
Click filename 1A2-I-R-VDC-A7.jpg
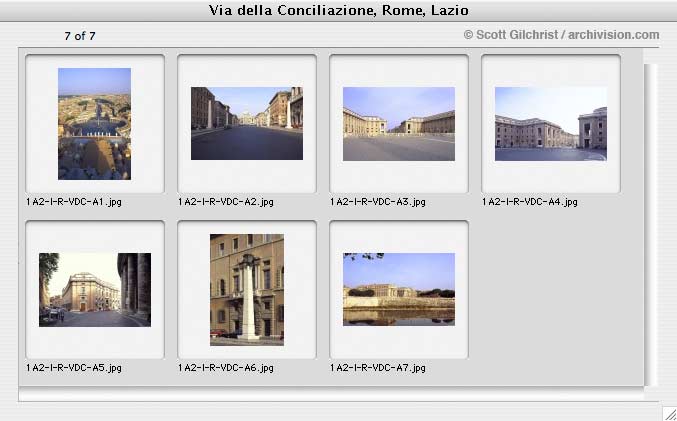click(378, 368)
